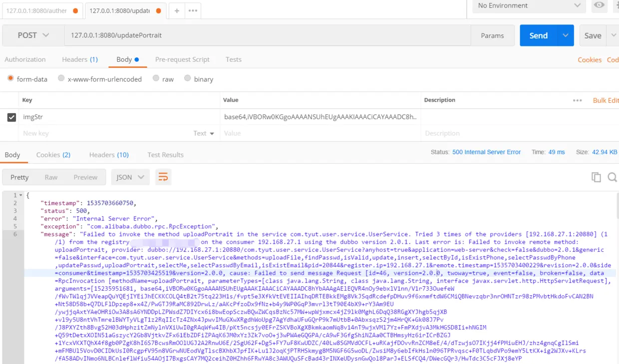Switch to the request Headers (1) tab

click(x=80, y=59)
